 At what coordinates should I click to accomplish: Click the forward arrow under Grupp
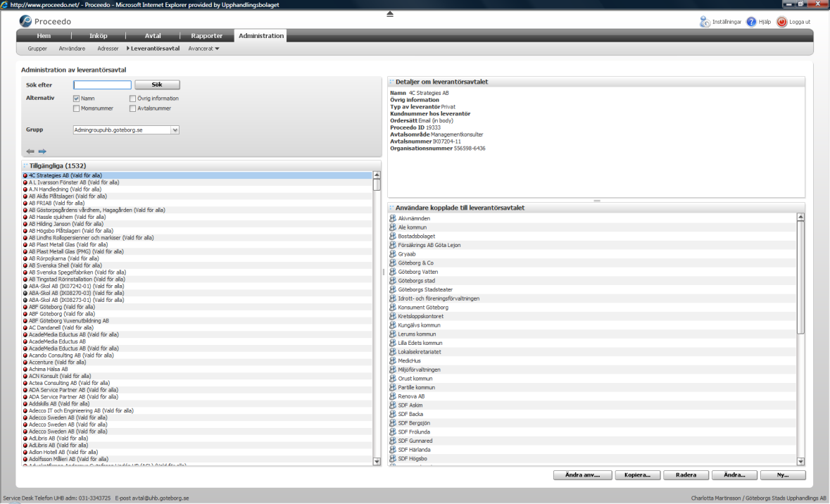click(42, 151)
